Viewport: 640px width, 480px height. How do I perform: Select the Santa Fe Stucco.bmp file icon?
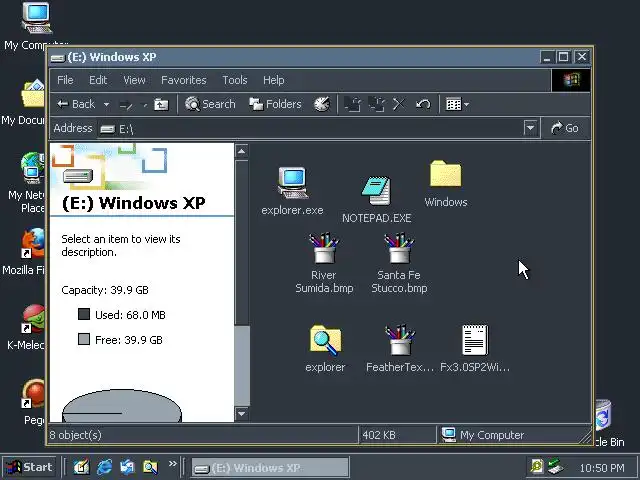pos(399,263)
